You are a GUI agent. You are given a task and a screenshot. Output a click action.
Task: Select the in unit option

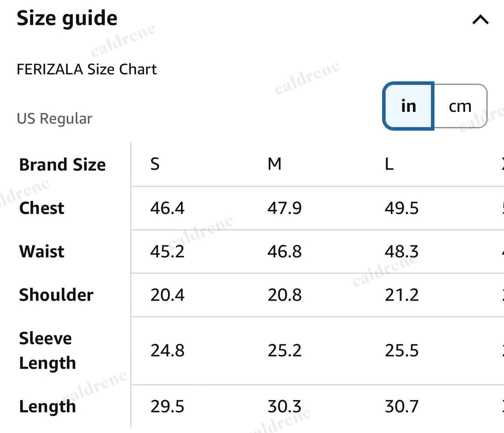pos(408,106)
